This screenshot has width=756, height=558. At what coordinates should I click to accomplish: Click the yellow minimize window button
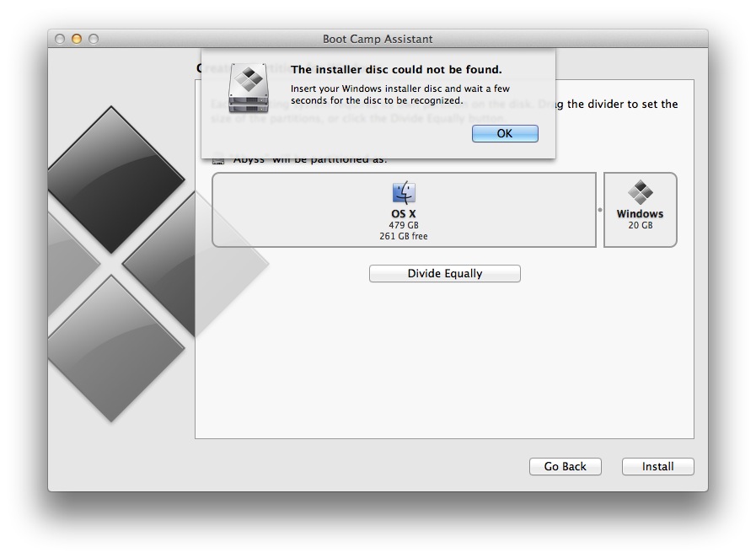click(x=76, y=39)
